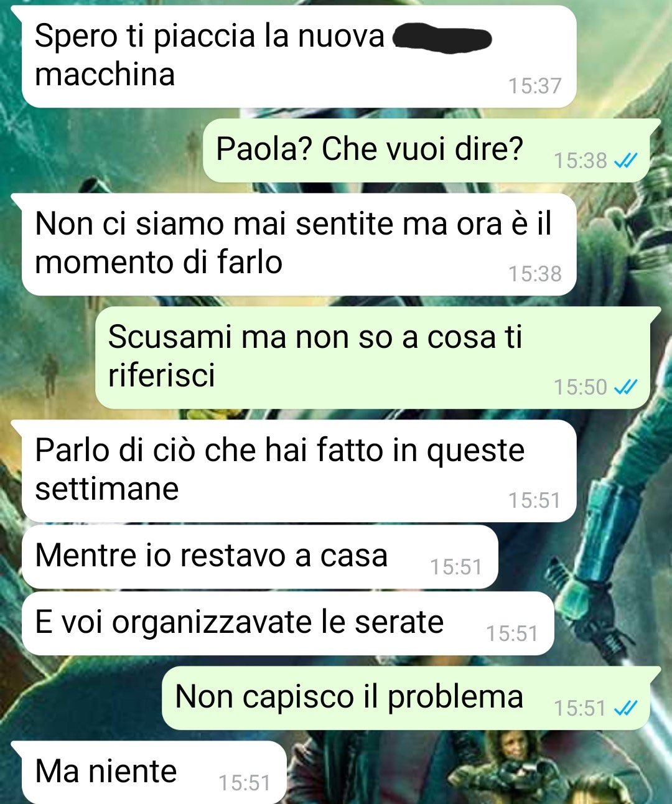This screenshot has width=672, height=804.
Task: Tap the blacked-out name in the first message
Action: (x=442, y=38)
